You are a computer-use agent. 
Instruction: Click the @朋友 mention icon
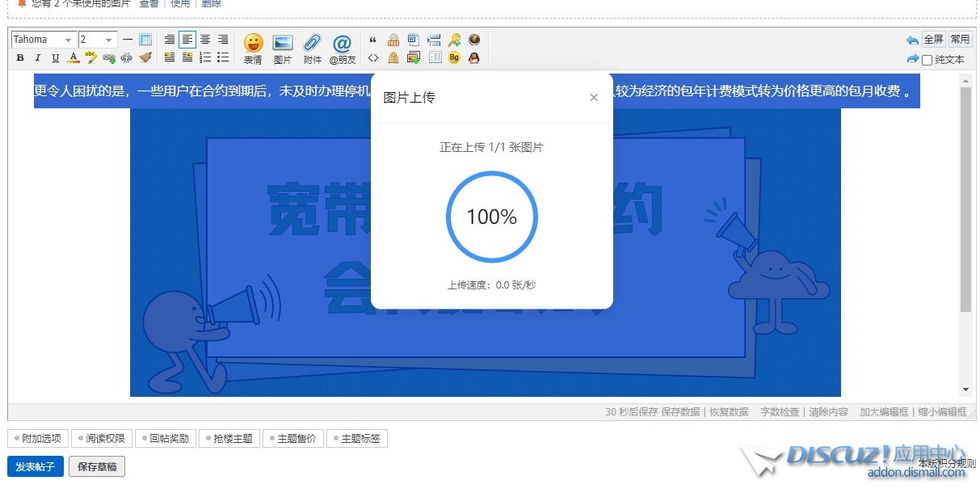(x=343, y=48)
